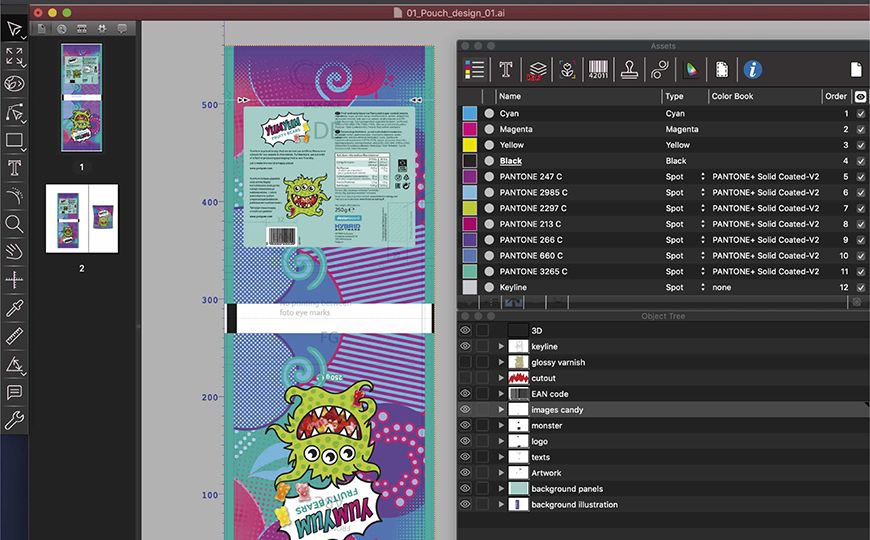
Task: Select the triangle angle measuring tool
Action: (14, 364)
